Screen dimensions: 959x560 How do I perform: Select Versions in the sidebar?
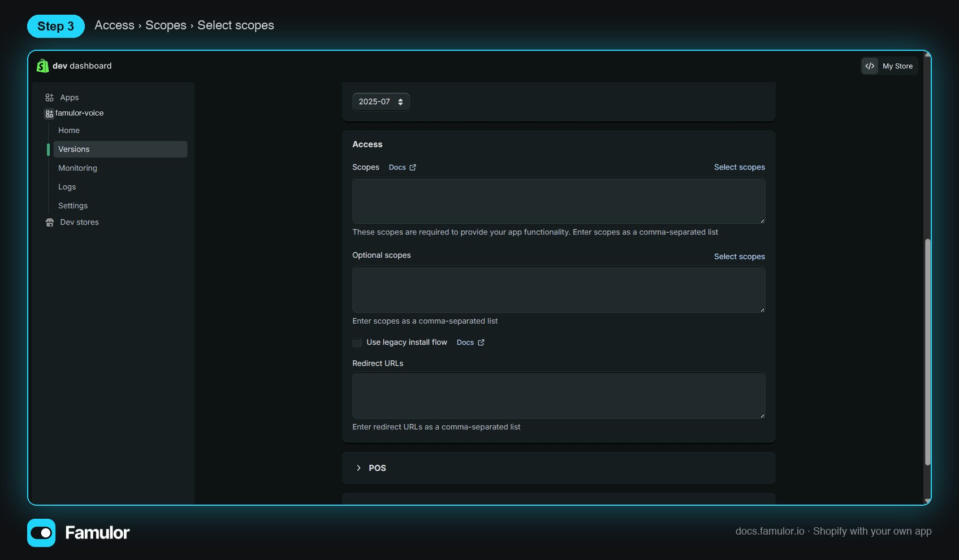[x=120, y=149]
